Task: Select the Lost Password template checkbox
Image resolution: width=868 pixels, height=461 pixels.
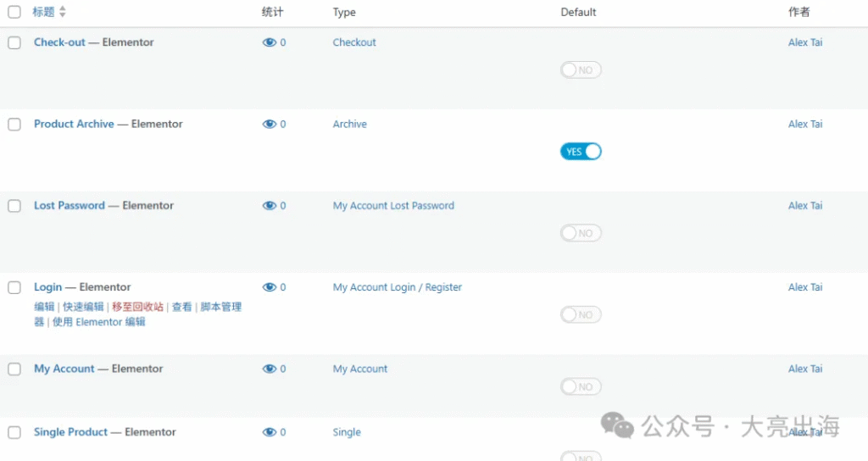Action: [x=14, y=206]
